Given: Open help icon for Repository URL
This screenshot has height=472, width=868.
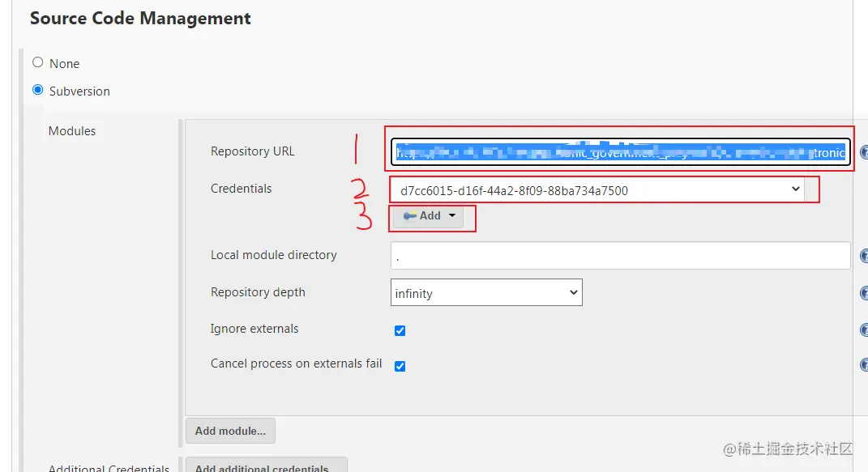Looking at the screenshot, I should pyautogui.click(x=864, y=152).
